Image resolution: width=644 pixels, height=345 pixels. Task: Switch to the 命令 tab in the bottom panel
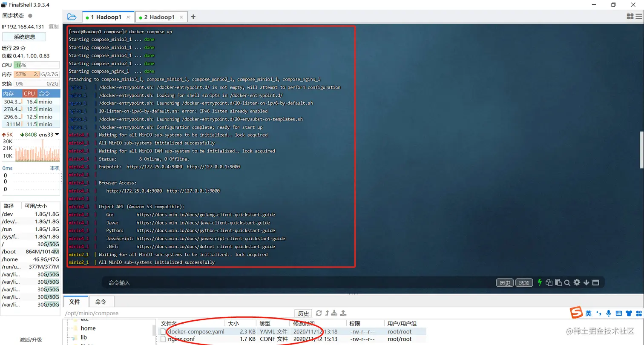coord(100,302)
